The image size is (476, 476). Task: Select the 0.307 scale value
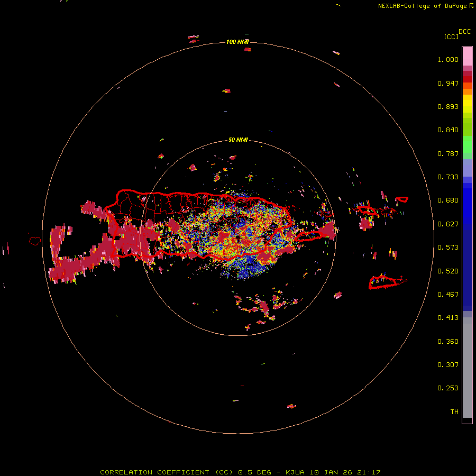coord(448,365)
